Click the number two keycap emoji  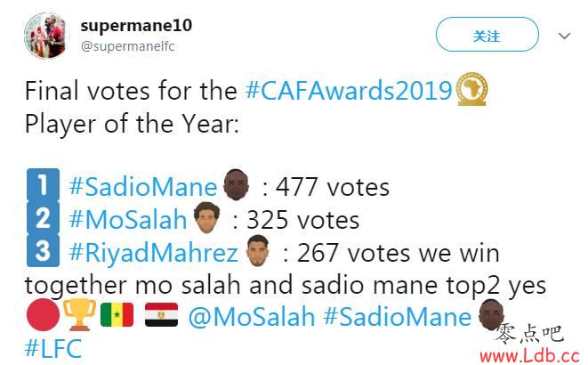[44, 219]
